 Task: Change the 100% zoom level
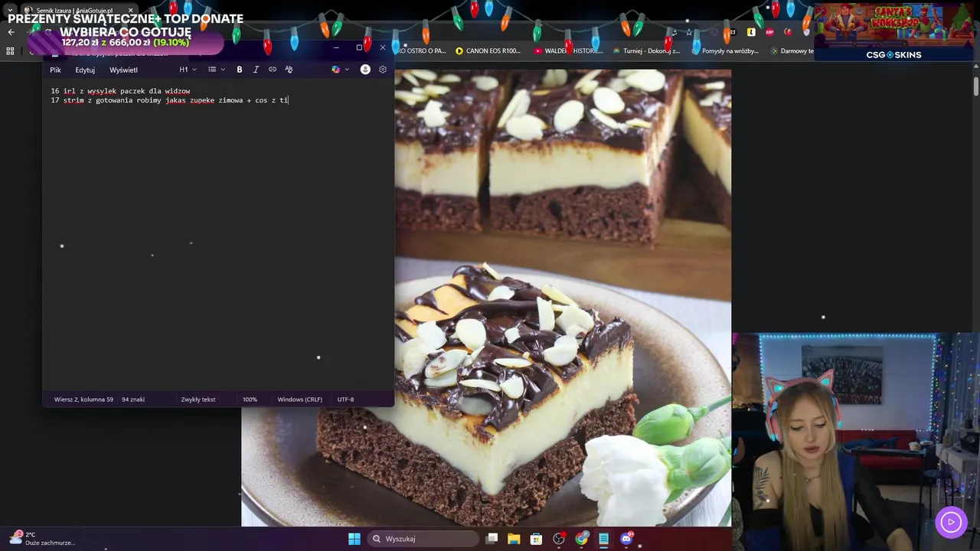click(x=250, y=399)
